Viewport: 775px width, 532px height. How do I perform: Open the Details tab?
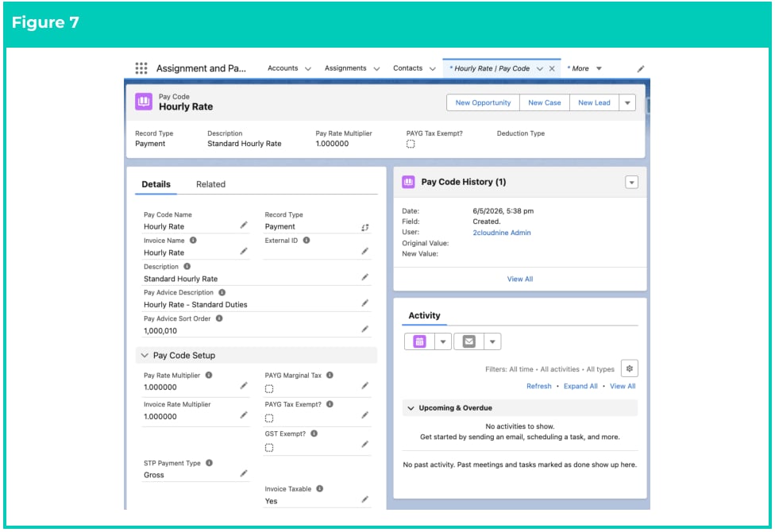[x=156, y=184]
